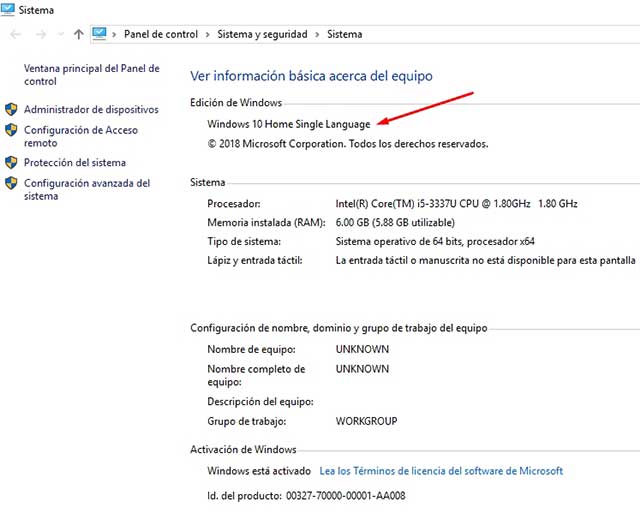Image resolution: width=640 pixels, height=531 pixels.
Task: Click Sistema operativo de 64 bits text
Action: point(435,242)
